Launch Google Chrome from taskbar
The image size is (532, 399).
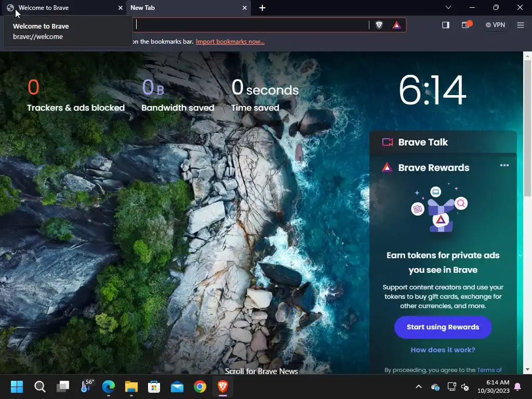[200, 387]
